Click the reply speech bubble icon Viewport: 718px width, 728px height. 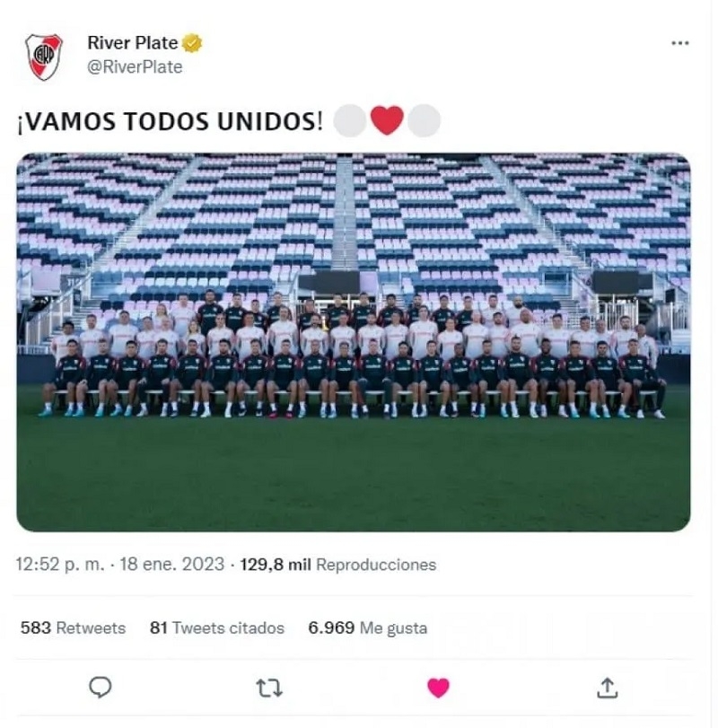[x=100, y=687]
